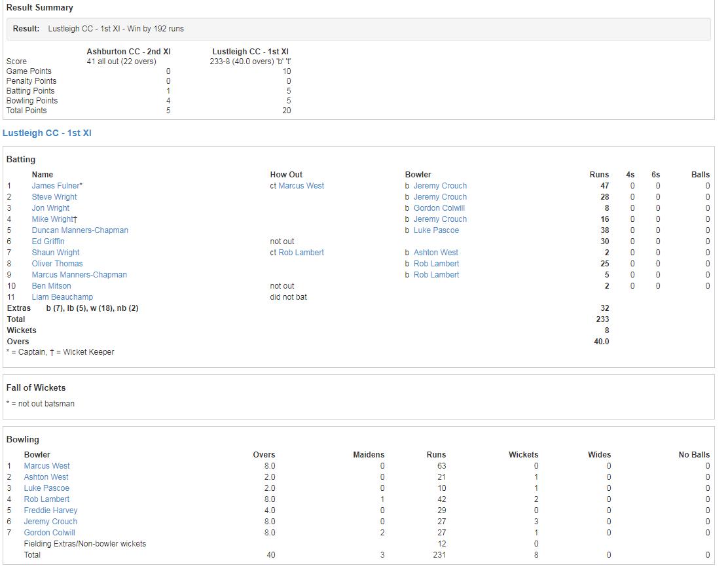Select the 'did not bat' text
The image size is (728, 572).
point(288,297)
